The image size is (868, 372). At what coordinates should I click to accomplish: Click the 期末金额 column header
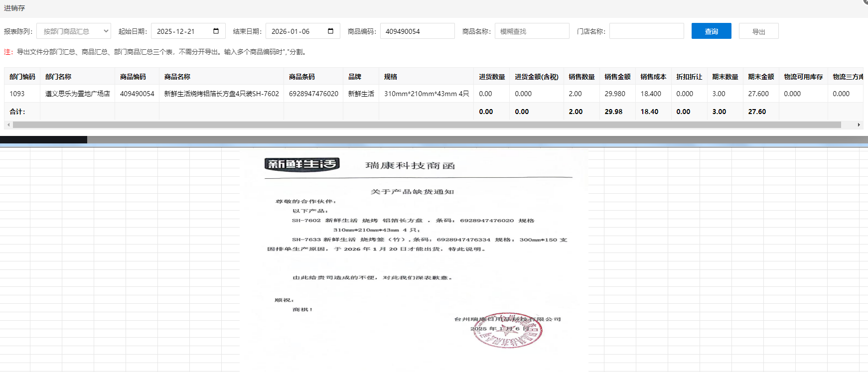[x=761, y=77]
